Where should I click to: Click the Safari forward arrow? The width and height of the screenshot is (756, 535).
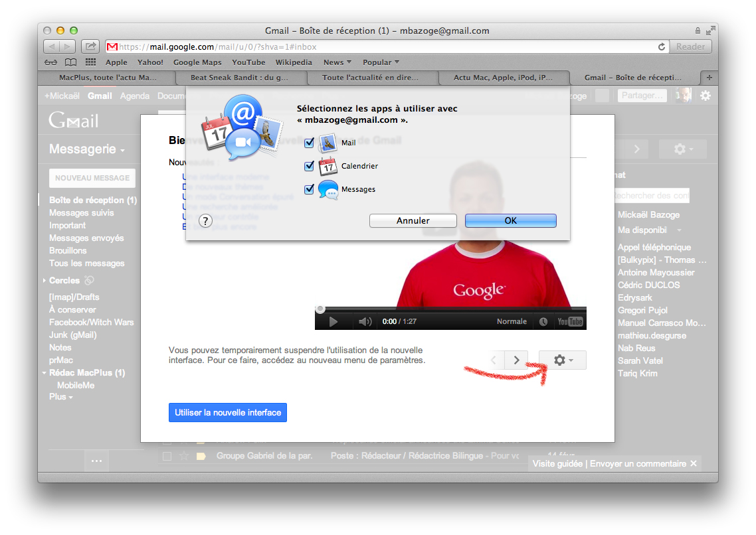(68, 46)
